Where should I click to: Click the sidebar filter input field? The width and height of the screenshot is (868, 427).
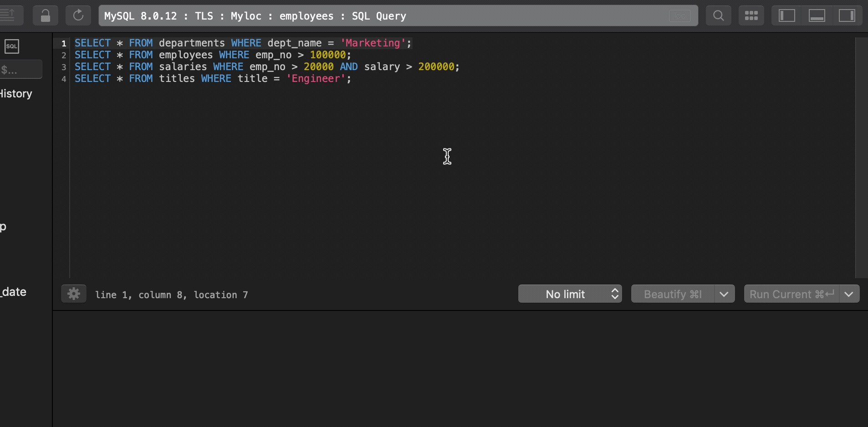click(20, 70)
